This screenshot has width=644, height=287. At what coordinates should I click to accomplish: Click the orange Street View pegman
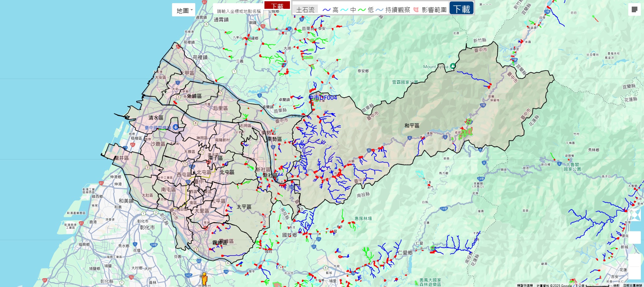click(x=204, y=279)
